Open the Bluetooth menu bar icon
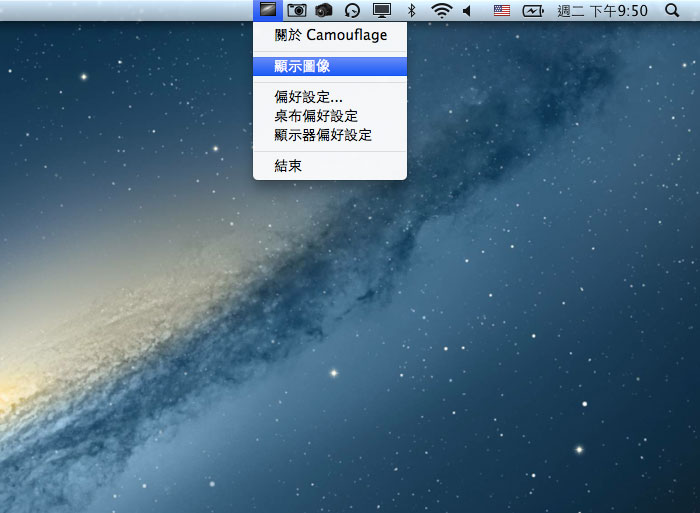The image size is (700, 513). [412, 10]
